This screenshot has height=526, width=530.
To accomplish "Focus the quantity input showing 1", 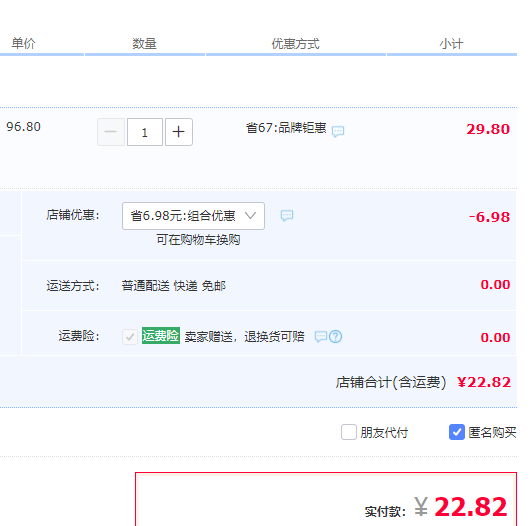I will pos(145,132).
